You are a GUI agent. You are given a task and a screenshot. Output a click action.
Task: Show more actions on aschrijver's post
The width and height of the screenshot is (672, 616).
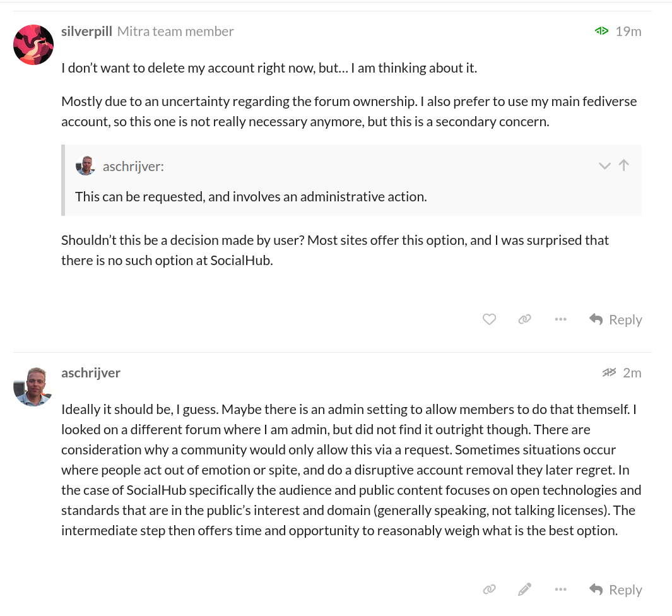pos(560,589)
